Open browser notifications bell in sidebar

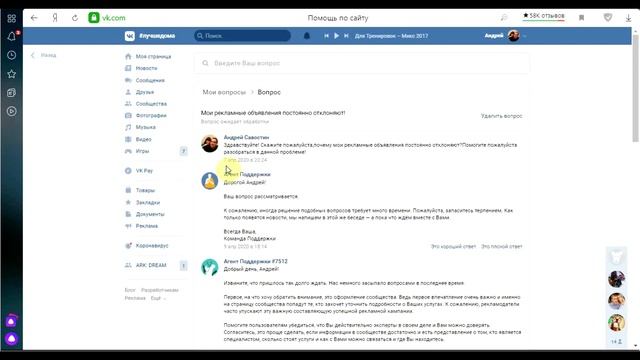(x=11, y=37)
